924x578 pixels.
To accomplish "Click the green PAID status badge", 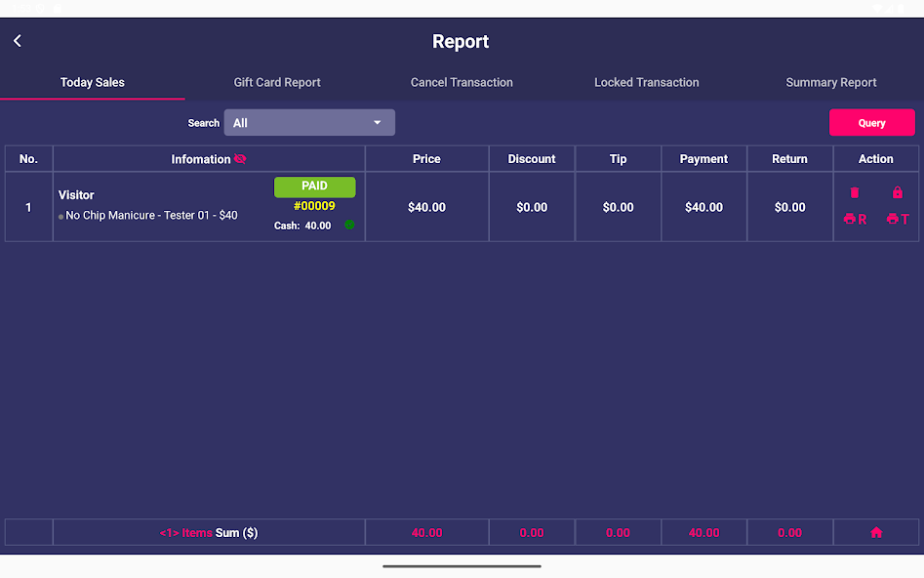I will tap(314, 186).
